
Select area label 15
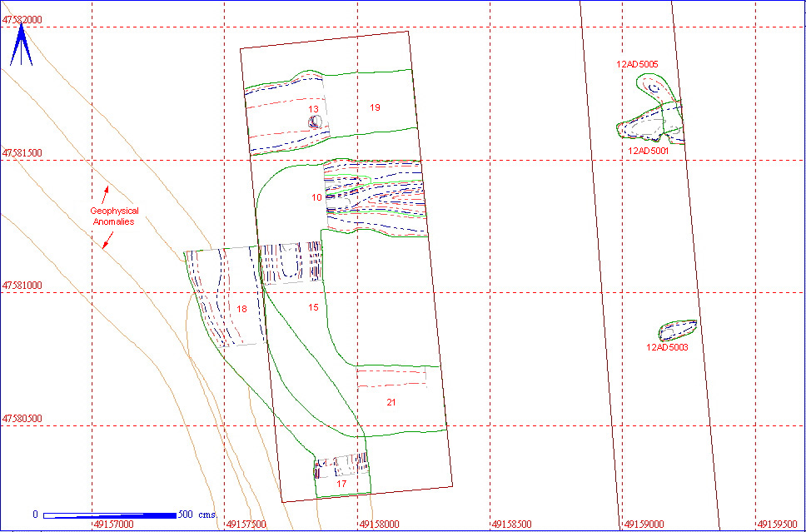coord(313,307)
